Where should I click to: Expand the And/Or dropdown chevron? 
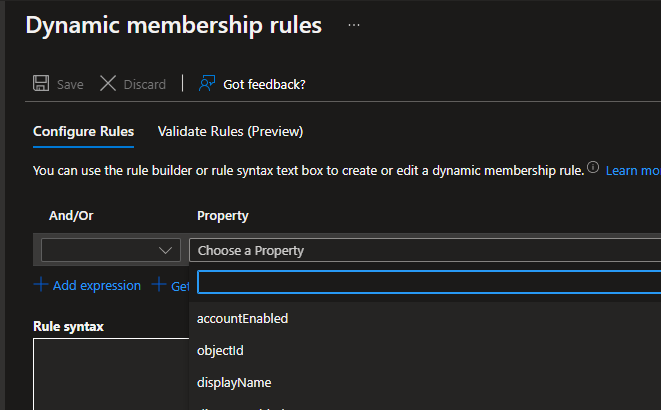tap(166, 250)
